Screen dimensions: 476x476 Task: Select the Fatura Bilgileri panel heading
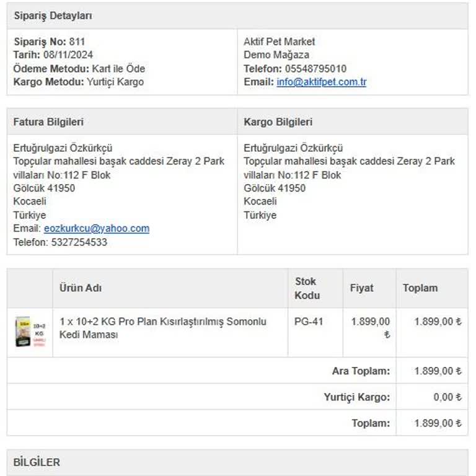pyautogui.click(x=48, y=122)
